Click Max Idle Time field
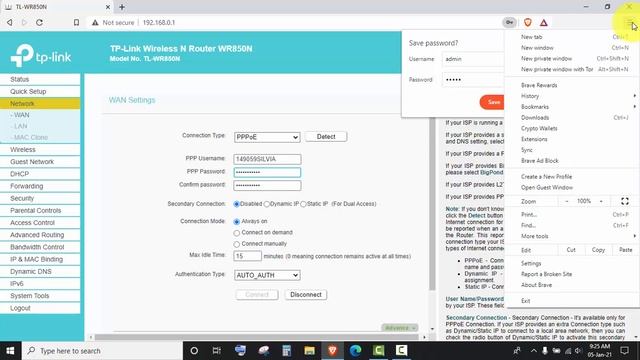 click(247, 256)
